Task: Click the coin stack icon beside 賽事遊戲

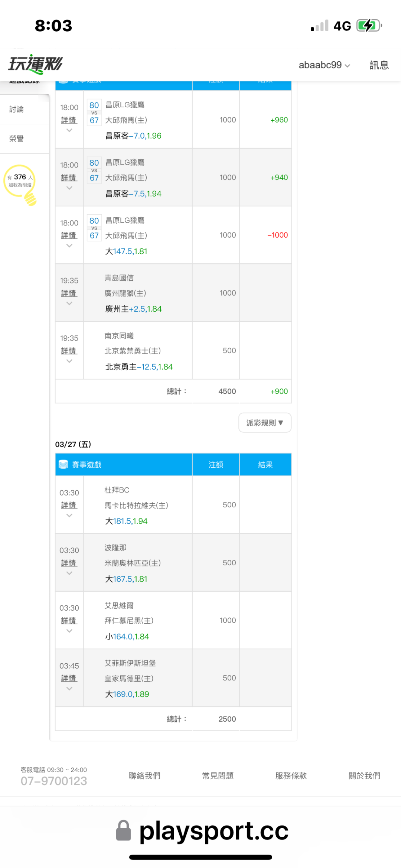Action: pos(63,464)
